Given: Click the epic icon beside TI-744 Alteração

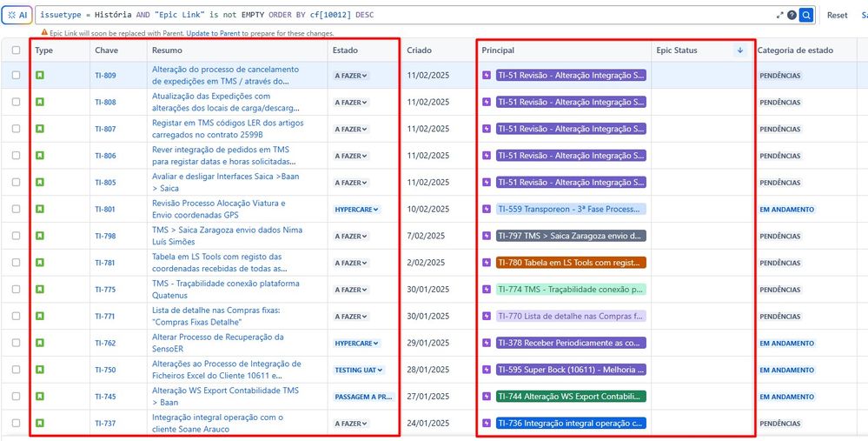Looking at the screenshot, I should 487,396.
